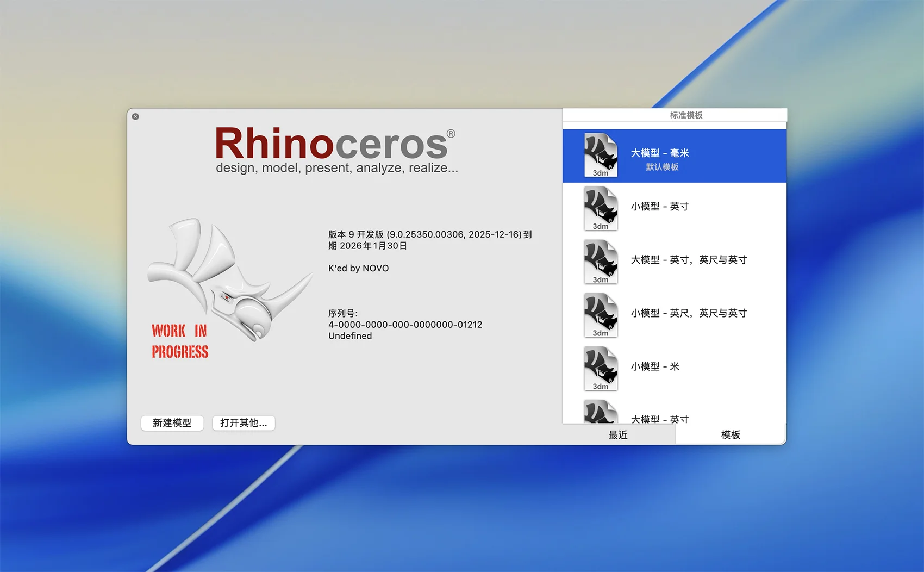Image resolution: width=924 pixels, height=572 pixels.
Task: Close the Rhinoceros splash window
Action: coord(135,116)
